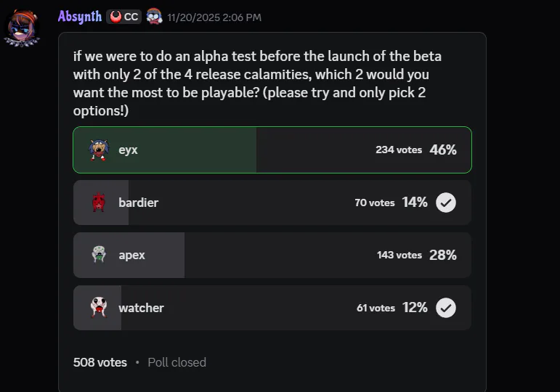This screenshot has height=392, width=560.
Task: Click the role icon beside the CC tag
Action: tap(154, 17)
